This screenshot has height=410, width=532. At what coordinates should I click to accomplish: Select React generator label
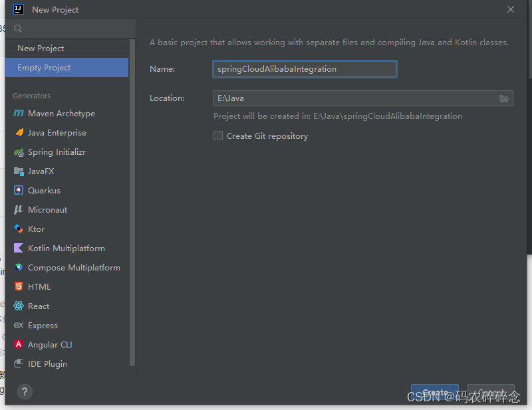tap(39, 306)
